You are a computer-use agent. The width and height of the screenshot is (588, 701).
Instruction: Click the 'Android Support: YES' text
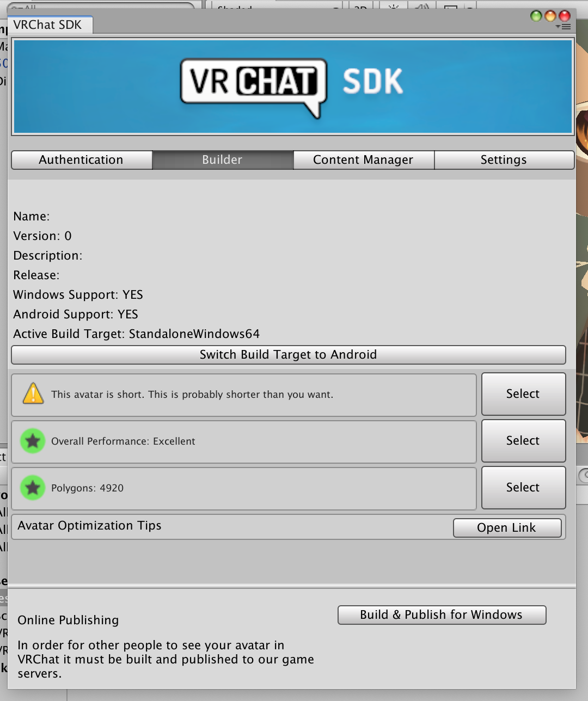[x=76, y=315]
